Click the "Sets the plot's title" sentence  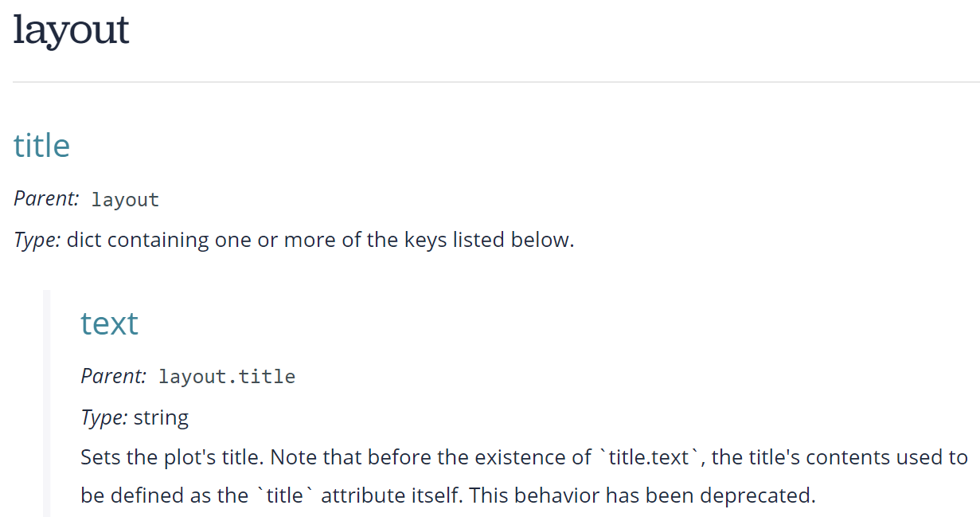[x=172, y=457]
